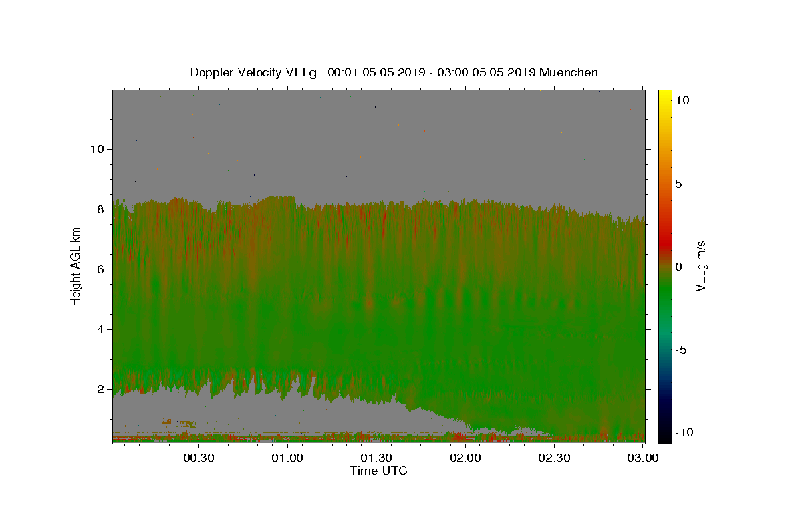798x532 pixels.
Task: Click the height axis label 4
Action: coord(100,329)
